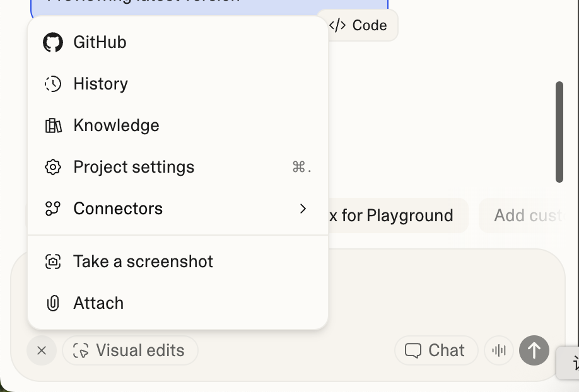This screenshot has width=579, height=392.
Task: Click the vertical scrollbar thumb
Action: pos(559,132)
